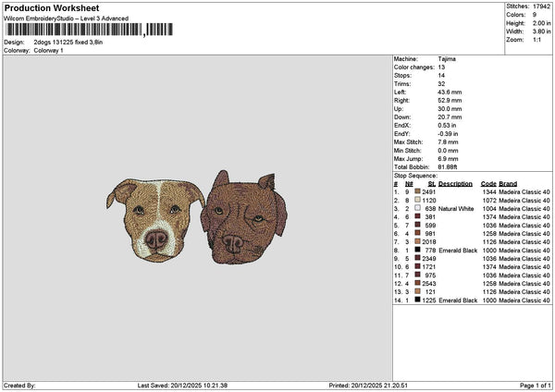Click the Up value '30.0 mm'
The width and height of the screenshot is (555, 392).
point(450,109)
